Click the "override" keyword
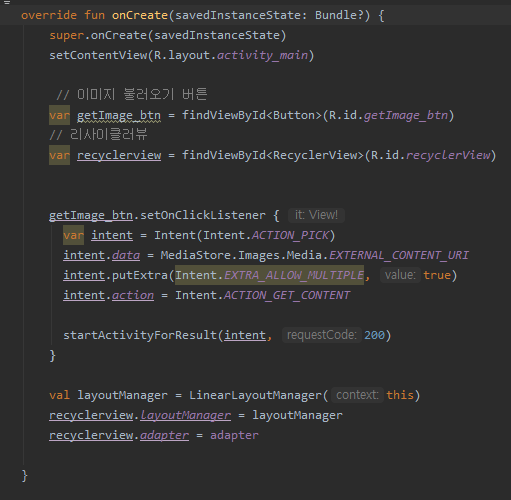511x500 pixels. 49,15
